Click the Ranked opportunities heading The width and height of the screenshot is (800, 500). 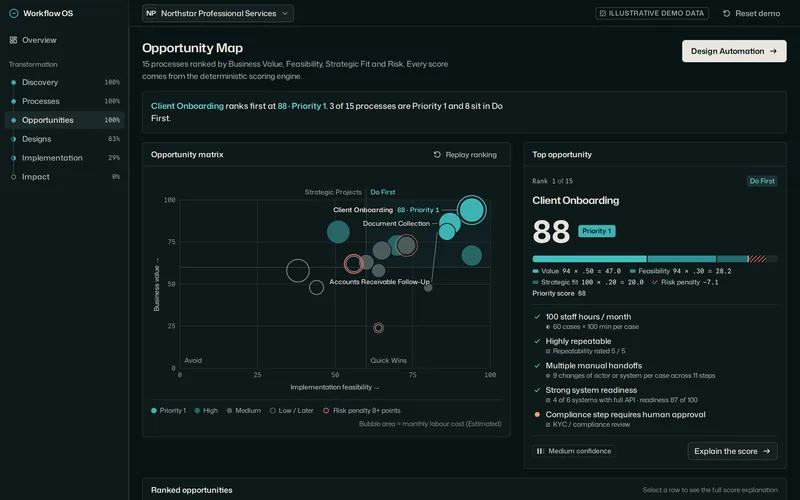tap(191, 490)
